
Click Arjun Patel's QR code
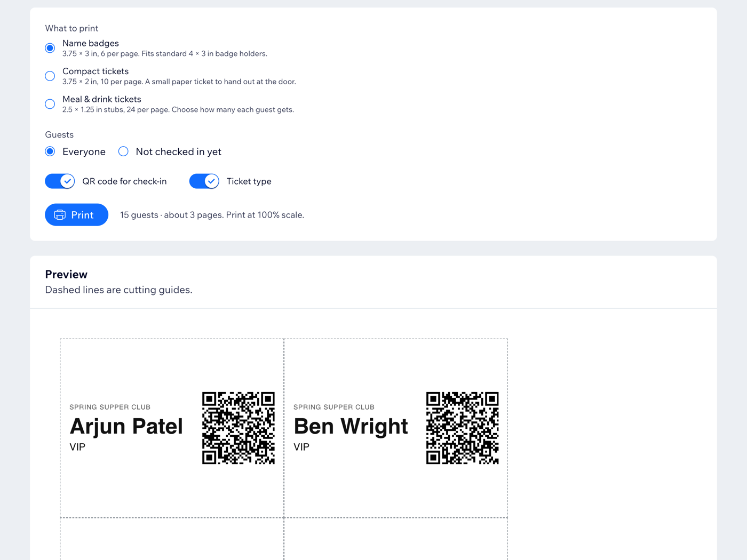pyautogui.click(x=239, y=428)
